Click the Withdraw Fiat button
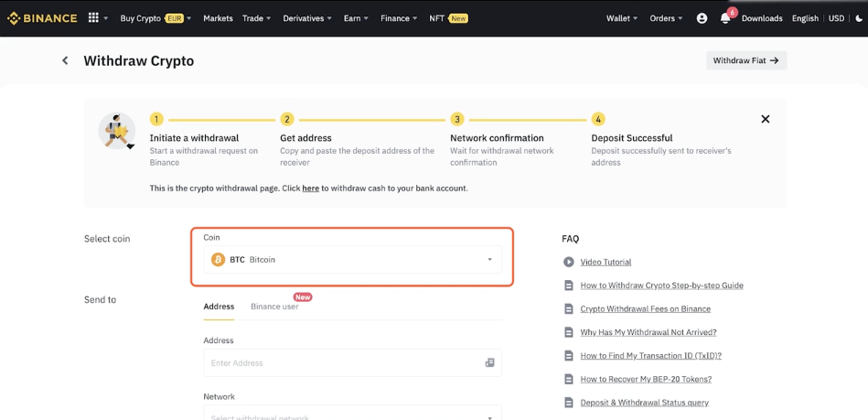868x420 pixels. pyautogui.click(x=746, y=60)
